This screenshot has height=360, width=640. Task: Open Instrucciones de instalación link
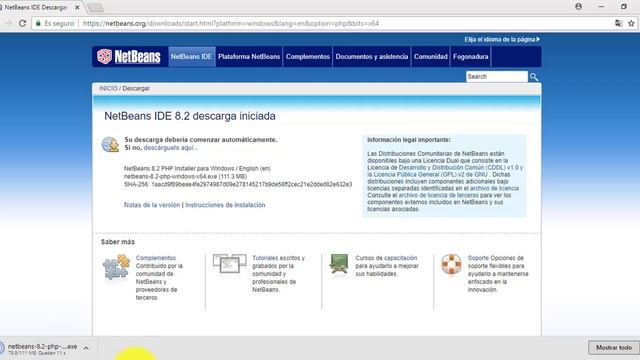click(x=225, y=205)
